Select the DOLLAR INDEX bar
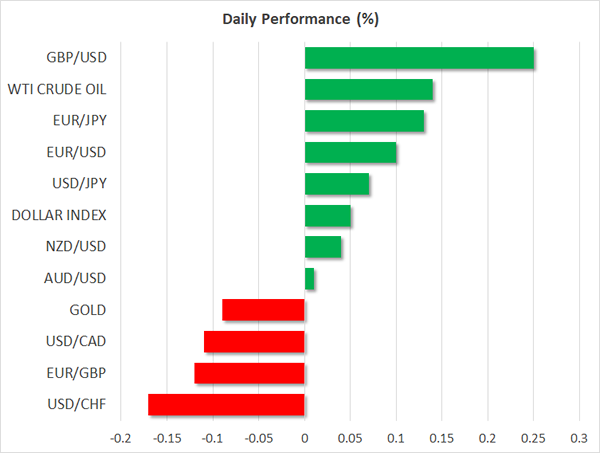This screenshot has width=600, height=453. (x=327, y=216)
